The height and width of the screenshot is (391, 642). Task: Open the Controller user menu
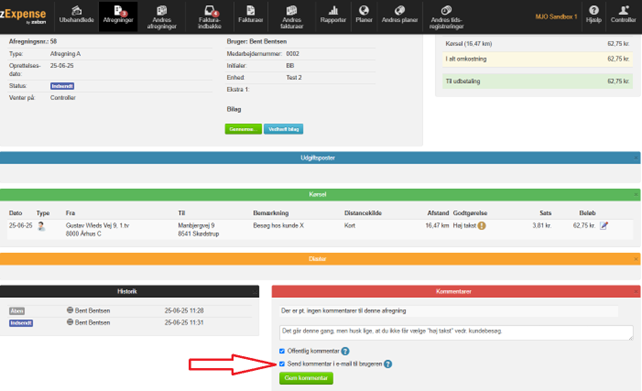point(623,15)
